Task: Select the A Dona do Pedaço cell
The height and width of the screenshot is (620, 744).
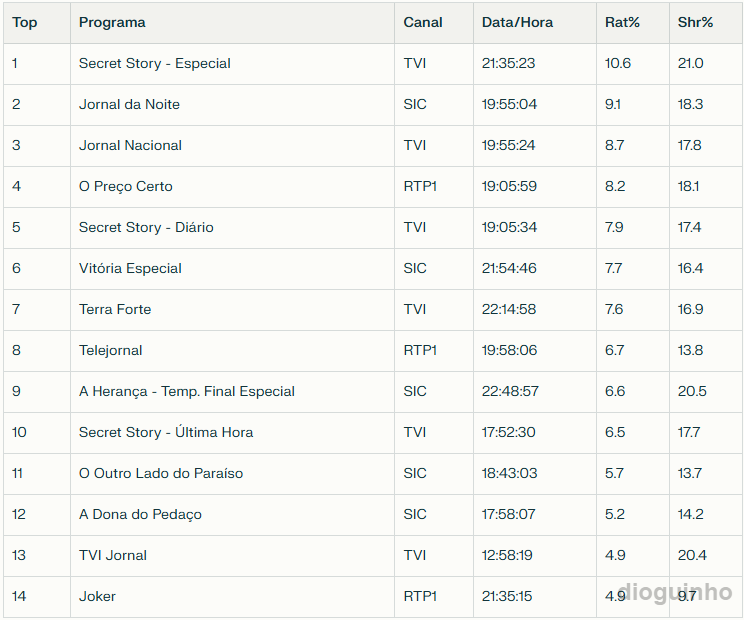Action: [140, 514]
